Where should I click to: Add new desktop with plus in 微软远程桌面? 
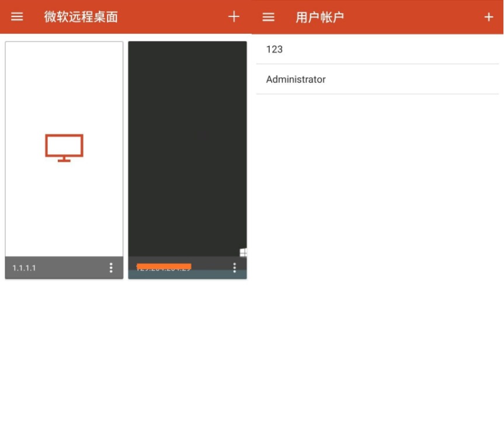point(234,16)
